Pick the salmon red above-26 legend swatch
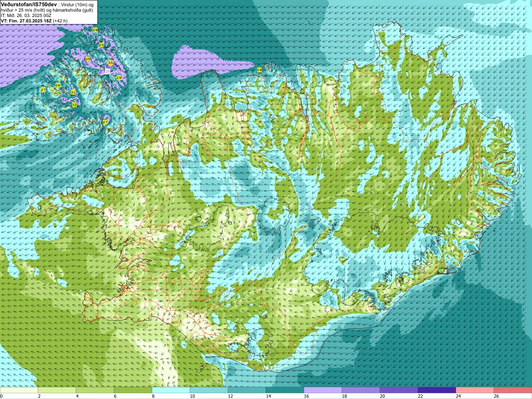Image resolution: width=532 pixels, height=399 pixels. coord(513,390)
